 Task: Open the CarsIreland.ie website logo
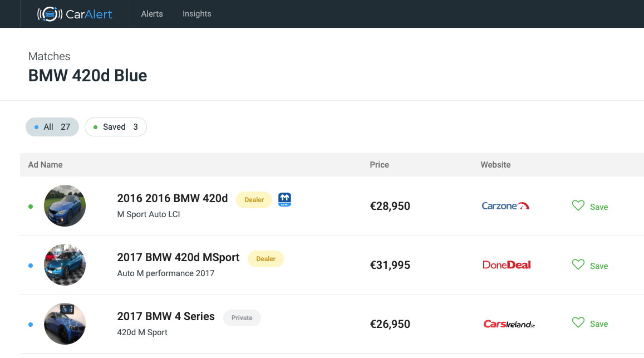click(509, 324)
